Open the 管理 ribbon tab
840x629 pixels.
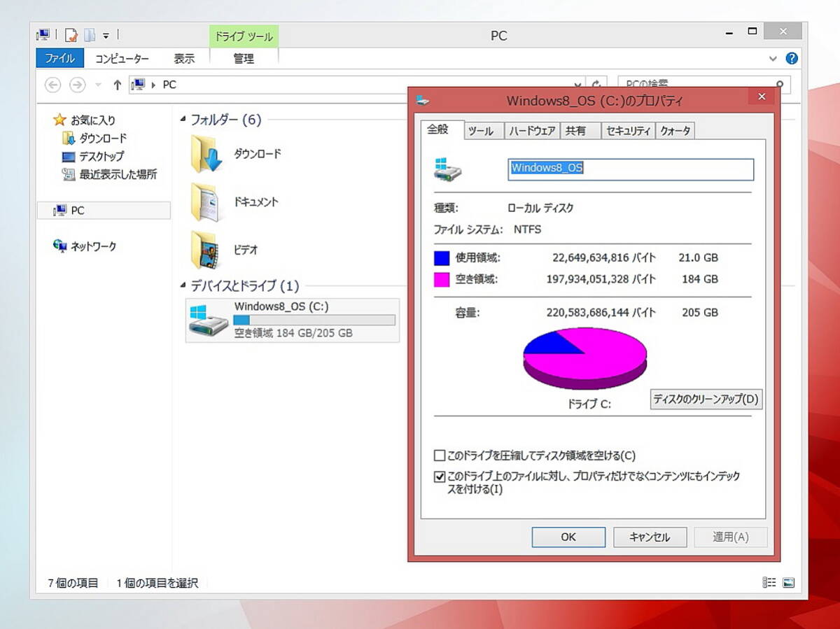click(244, 59)
